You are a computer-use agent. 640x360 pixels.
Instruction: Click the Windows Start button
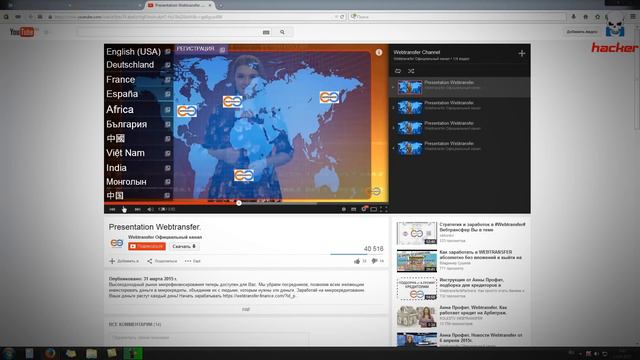(8, 353)
